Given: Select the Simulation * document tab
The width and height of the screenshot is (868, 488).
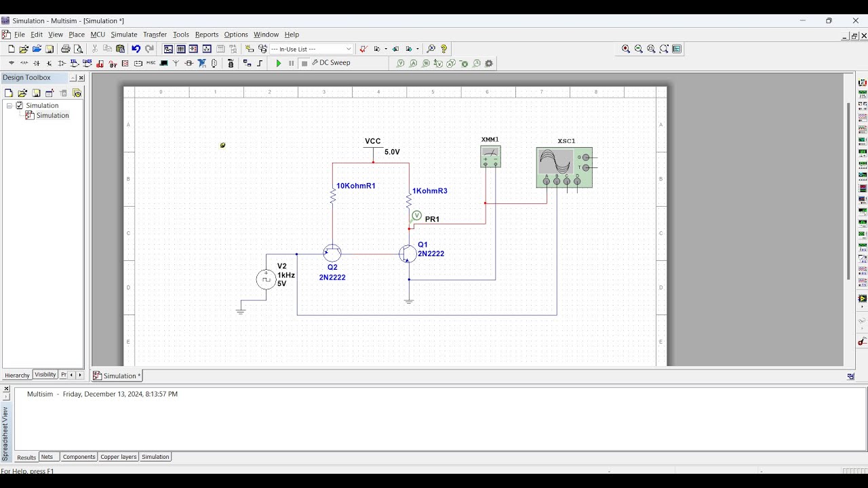Looking at the screenshot, I should (x=117, y=375).
